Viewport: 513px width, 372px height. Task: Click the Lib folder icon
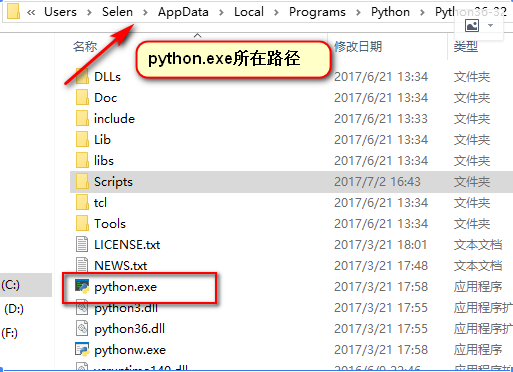[x=82, y=139]
